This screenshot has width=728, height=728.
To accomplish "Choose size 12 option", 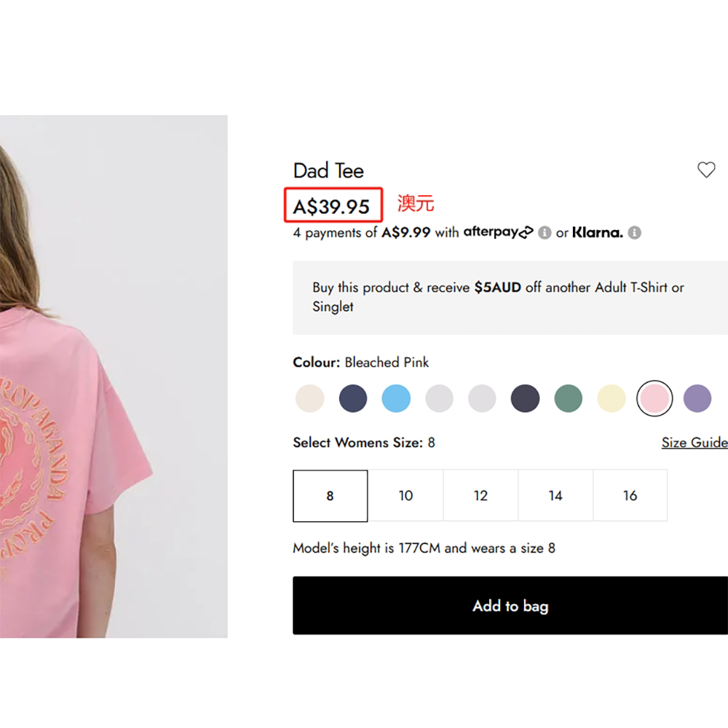I will (480, 496).
